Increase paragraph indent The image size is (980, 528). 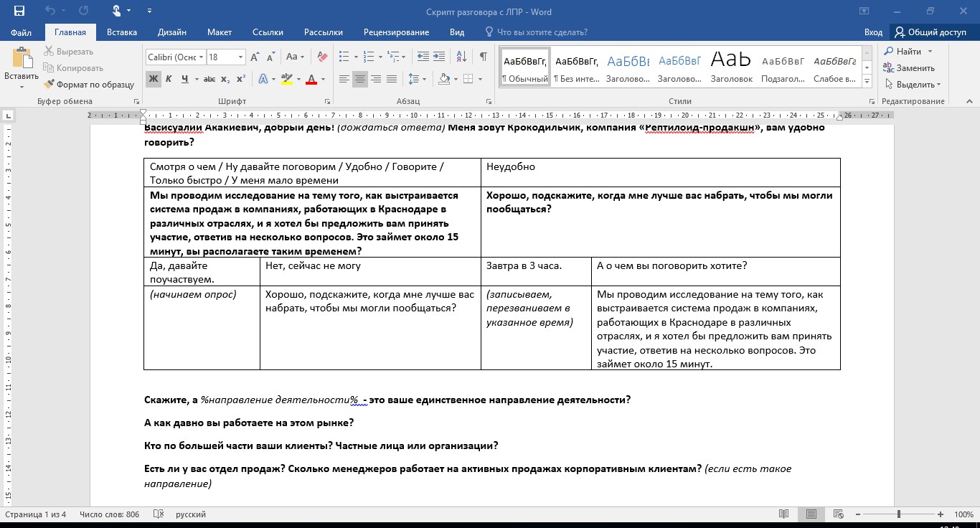point(438,57)
